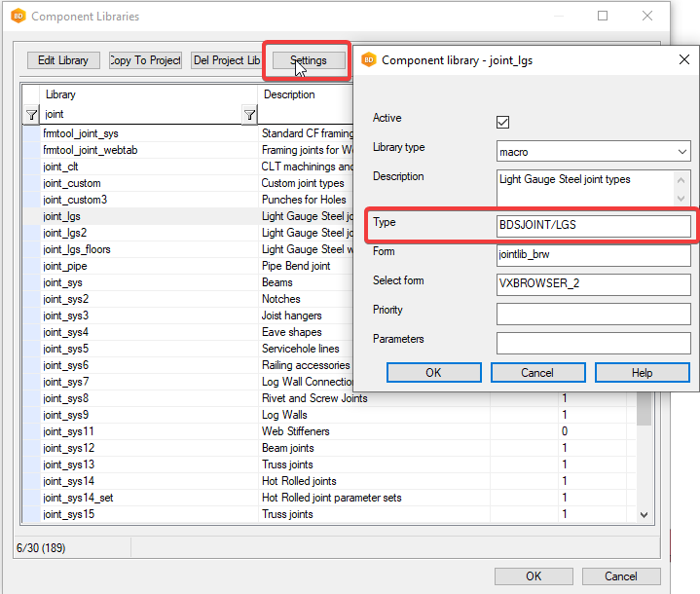Click the Copy To Project button
This screenshot has width=700, height=594.
click(x=145, y=60)
